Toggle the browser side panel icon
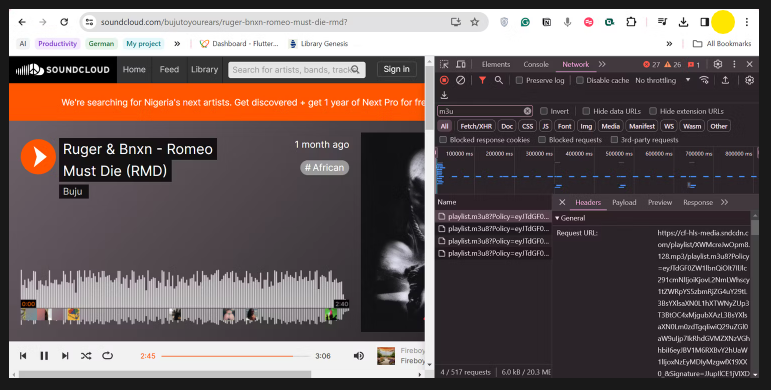Viewport: 771px width, 390px height. (x=705, y=22)
